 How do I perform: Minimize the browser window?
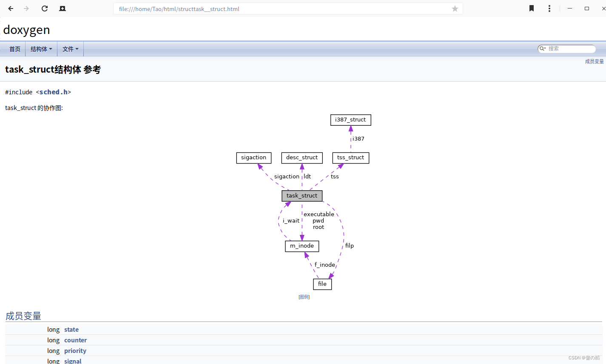point(570,8)
